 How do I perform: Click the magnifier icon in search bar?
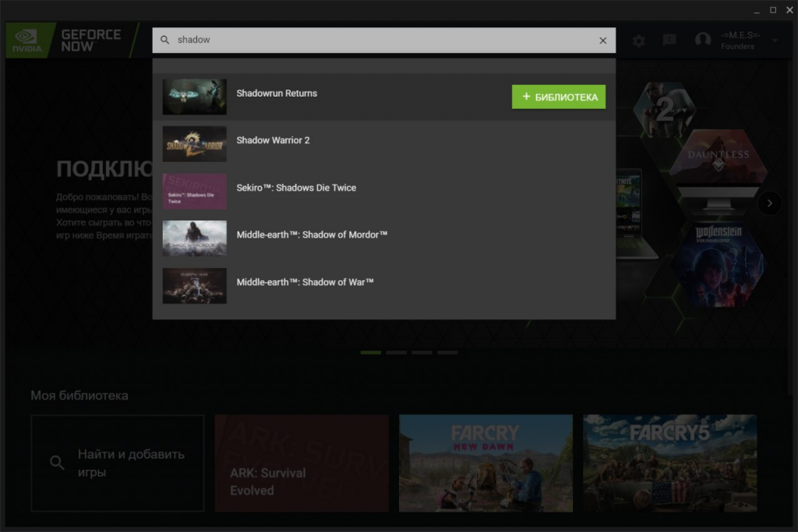(165, 40)
